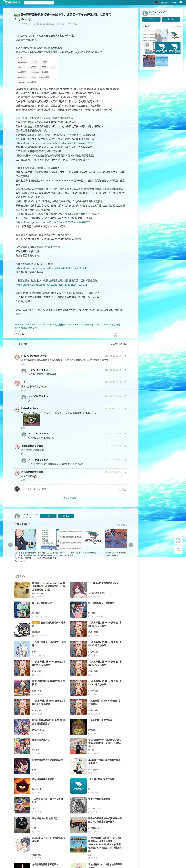Go to lobby via 前往大廳 button
Image resolution: width=186 pixels, height=868 pixels.
click(x=178, y=540)
